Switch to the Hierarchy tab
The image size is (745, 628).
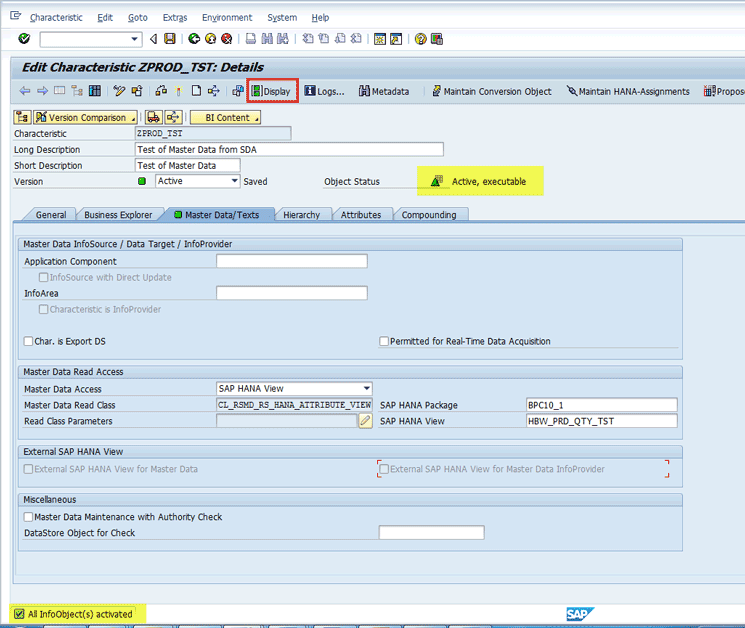301,215
